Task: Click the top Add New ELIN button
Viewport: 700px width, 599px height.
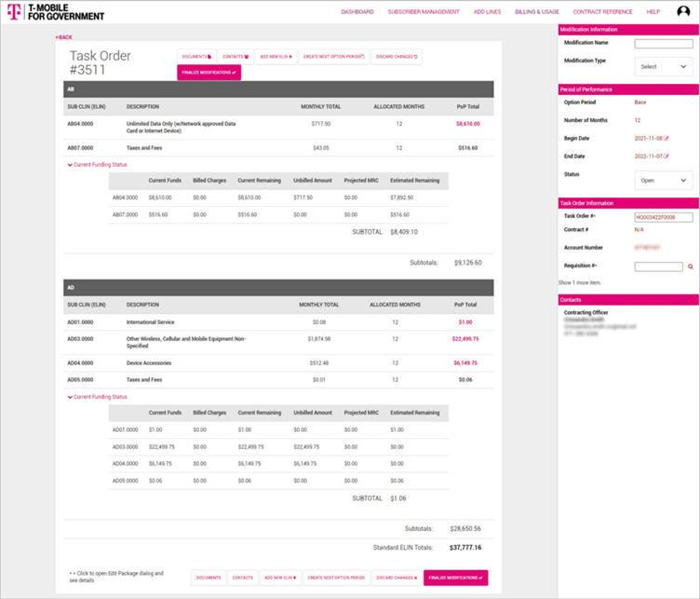Action: (x=276, y=57)
